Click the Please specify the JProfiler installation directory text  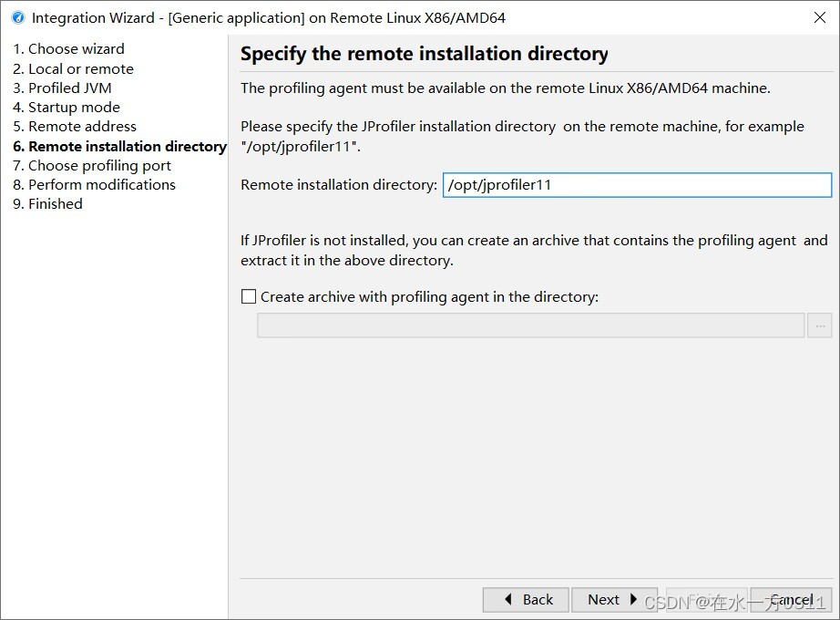(x=522, y=136)
